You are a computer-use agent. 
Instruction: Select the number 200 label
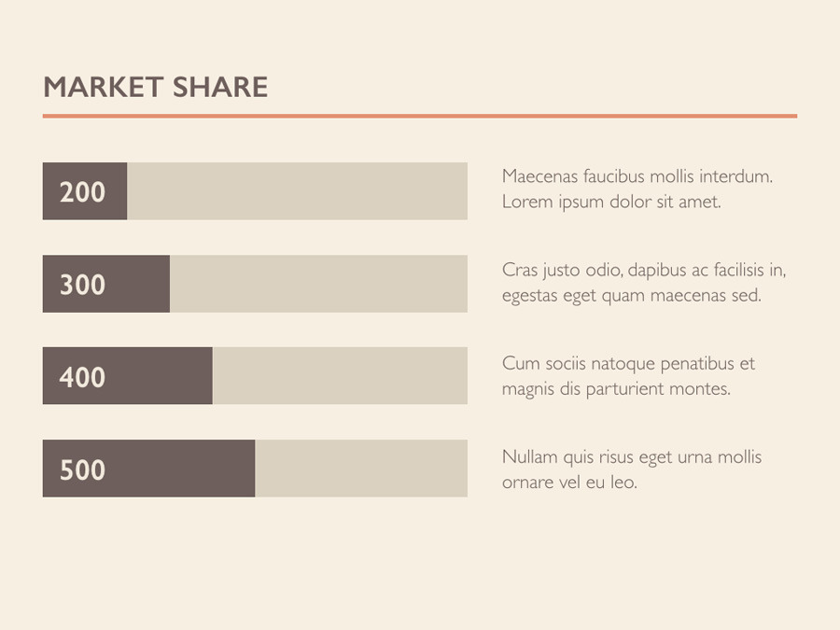coord(83,192)
